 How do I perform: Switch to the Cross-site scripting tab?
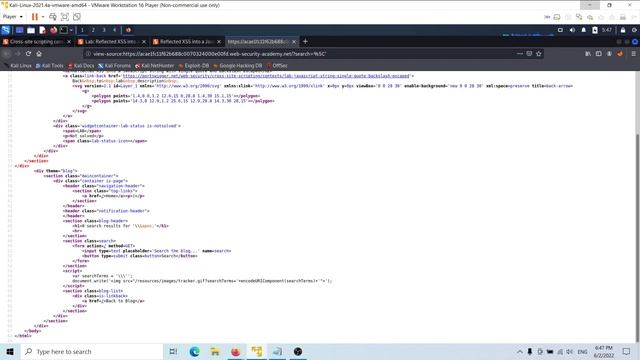(36, 42)
